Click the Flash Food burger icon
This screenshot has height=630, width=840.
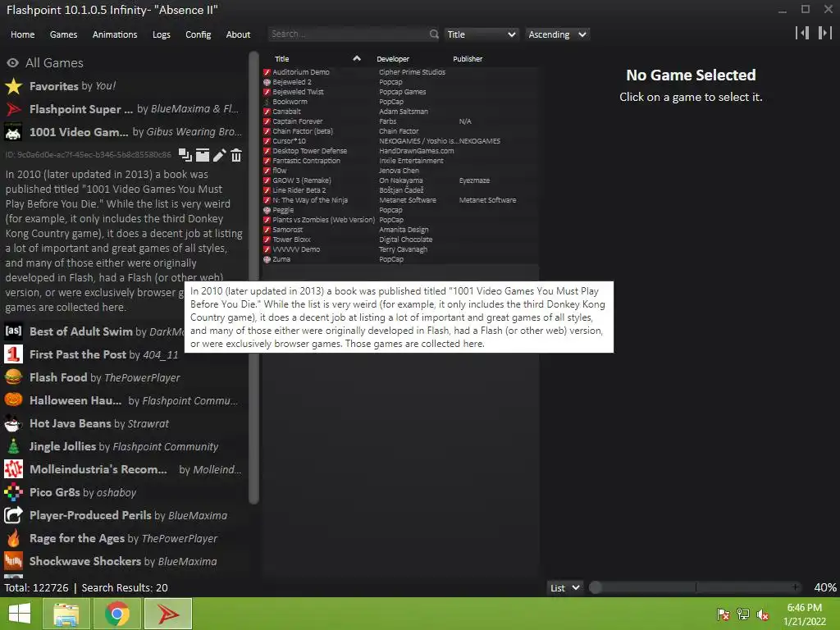(13, 377)
